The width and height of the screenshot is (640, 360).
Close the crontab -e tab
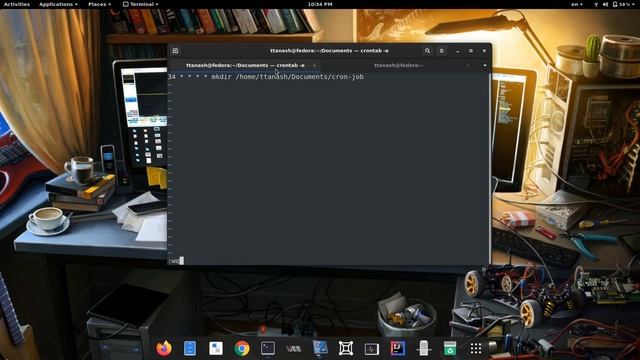314,65
